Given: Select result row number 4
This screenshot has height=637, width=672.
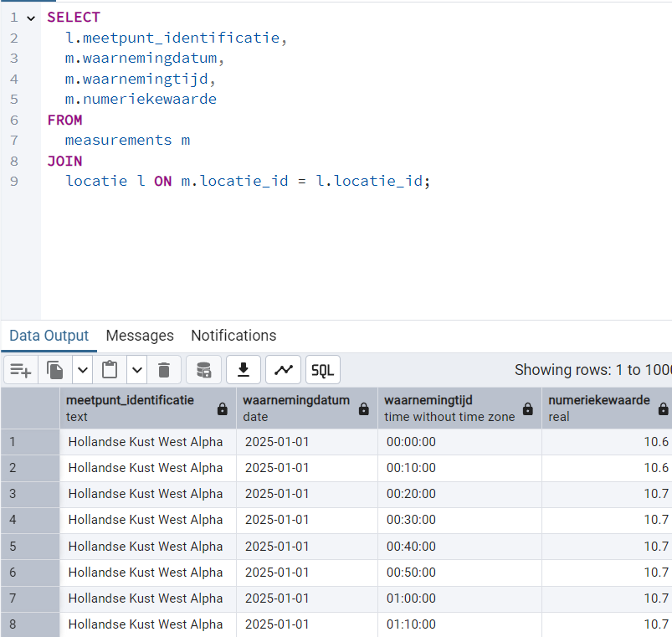Looking at the screenshot, I should coord(30,521).
